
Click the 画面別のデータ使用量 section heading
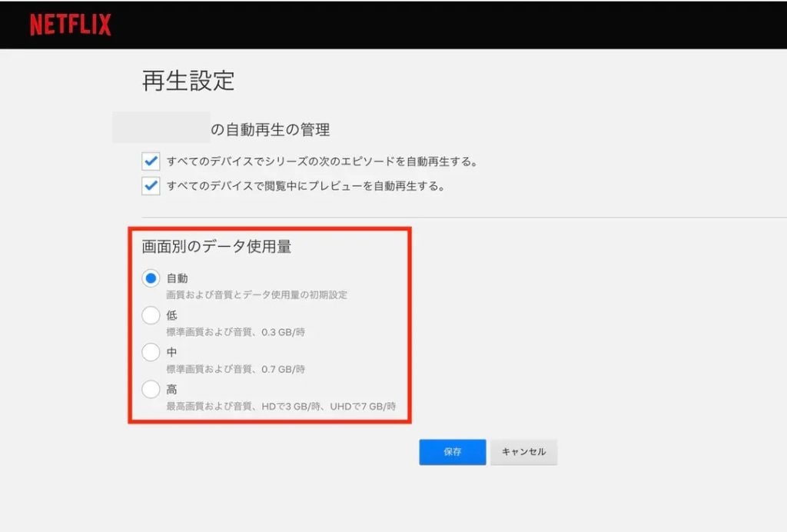pyautogui.click(x=216, y=247)
